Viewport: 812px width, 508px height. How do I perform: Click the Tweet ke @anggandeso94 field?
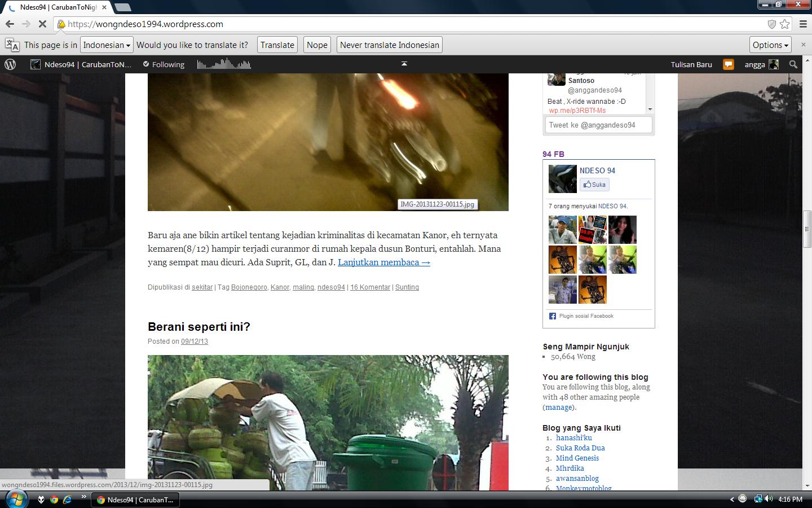(x=598, y=125)
